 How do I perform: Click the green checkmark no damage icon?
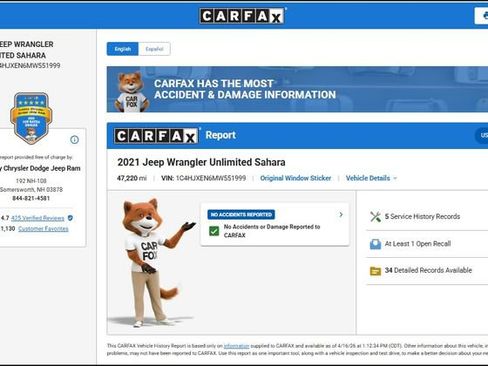coord(214,231)
